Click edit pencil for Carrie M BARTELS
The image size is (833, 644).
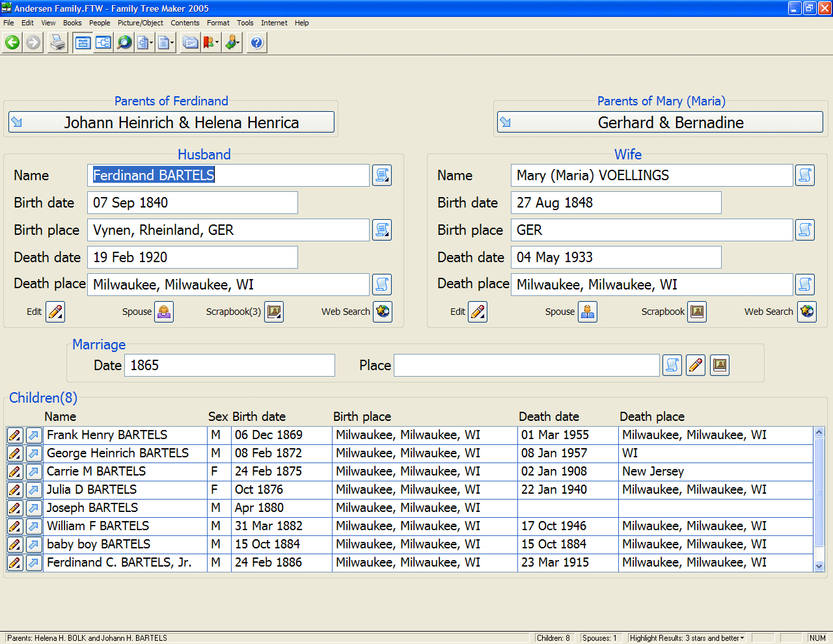(15, 472)
